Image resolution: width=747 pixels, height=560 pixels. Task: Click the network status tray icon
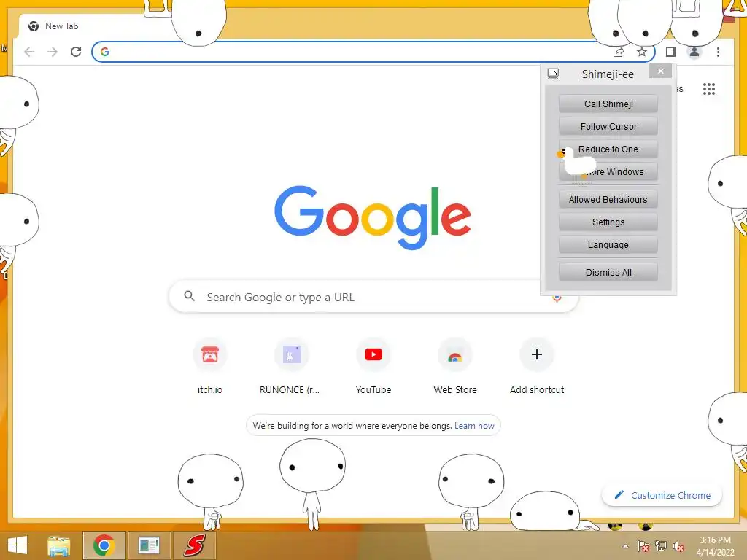point(661,547)
